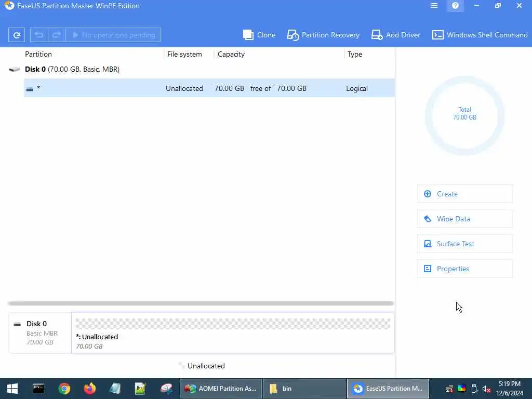Click the redo arrow in the toolbar
This screenshot has width=532, height=399.
point(57,35)
